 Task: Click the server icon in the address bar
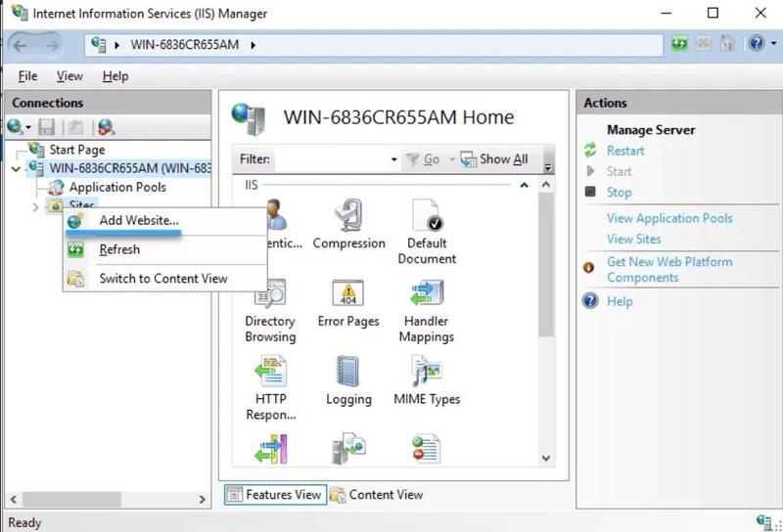click(x=99, y=45)
